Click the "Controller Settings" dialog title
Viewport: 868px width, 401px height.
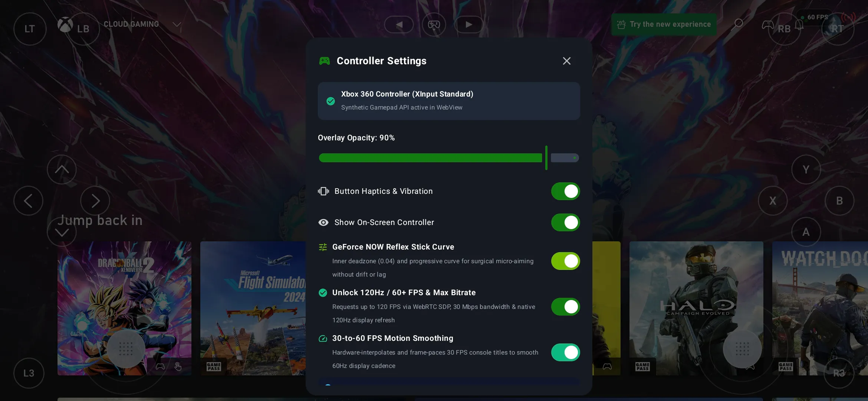(382, 61)
